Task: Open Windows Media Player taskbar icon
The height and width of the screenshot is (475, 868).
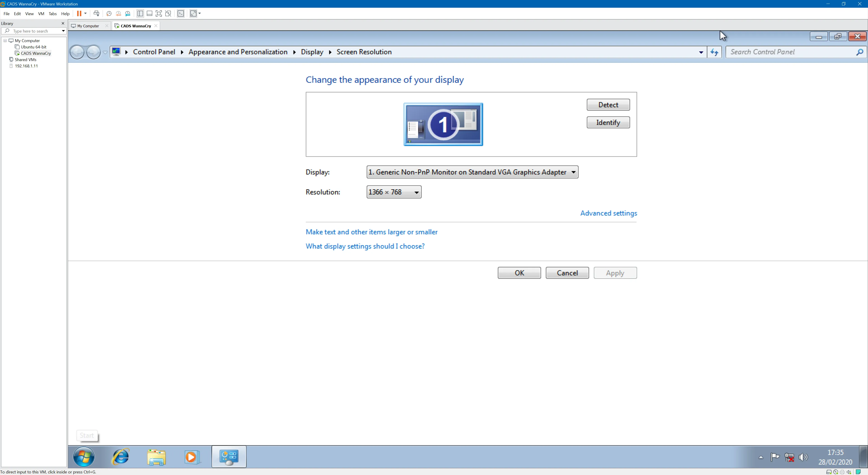Action: [x=192, y=457]
